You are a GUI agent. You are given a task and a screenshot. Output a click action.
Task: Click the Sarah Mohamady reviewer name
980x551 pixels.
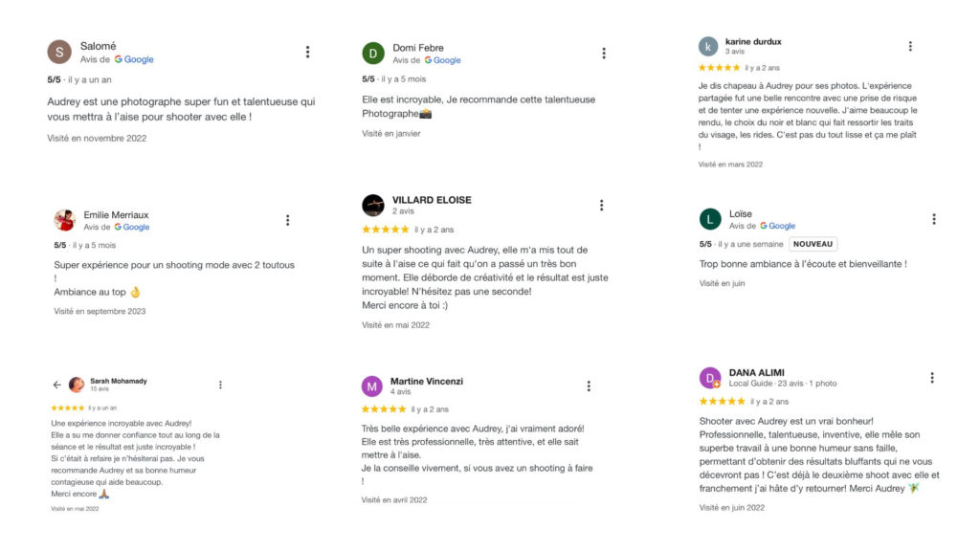click(118, 381)
